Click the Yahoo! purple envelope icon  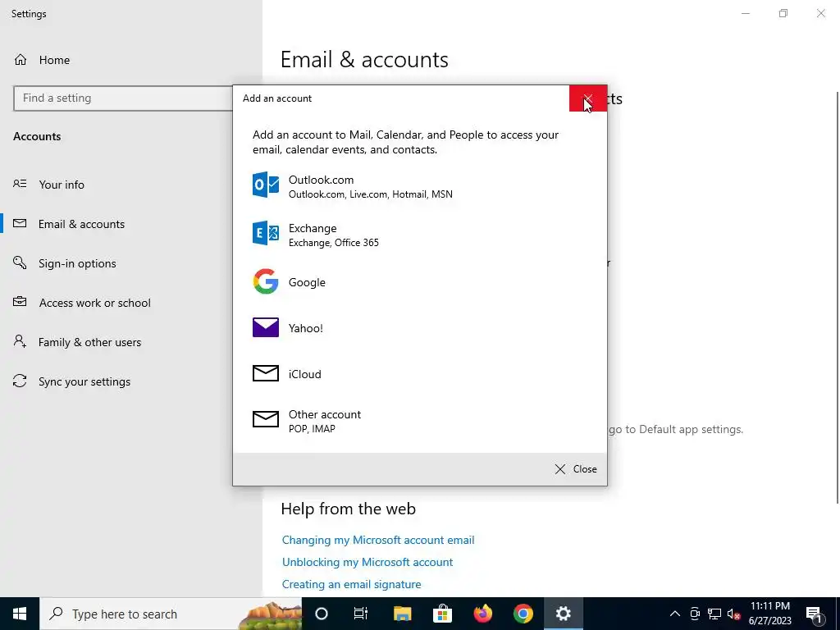[266, 327]
